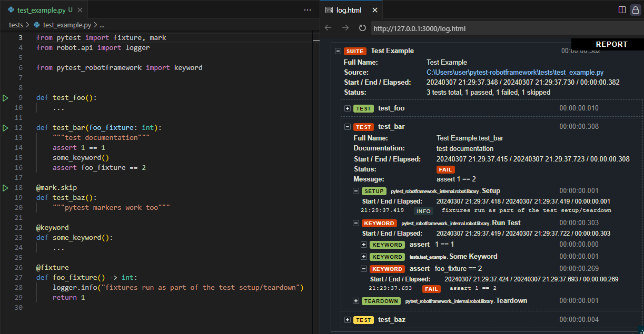Click the browser forward arrow

(345, 28)
